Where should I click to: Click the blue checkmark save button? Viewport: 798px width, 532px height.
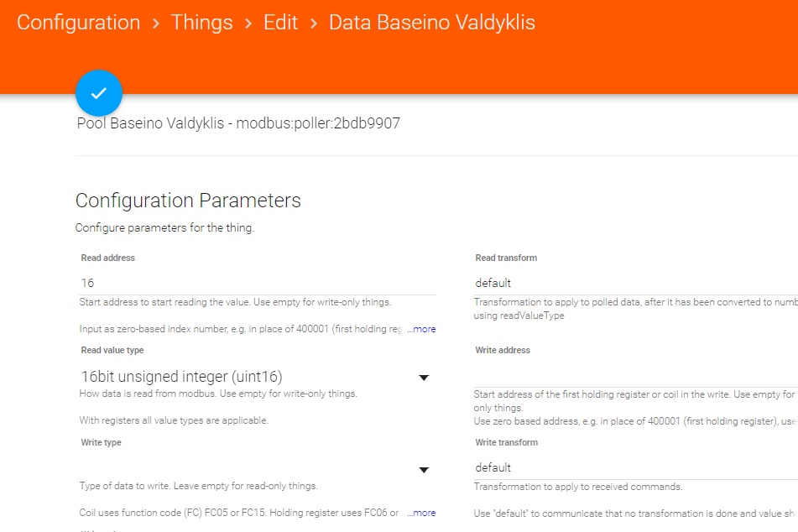pyautogui.click(x=99, y=92)
